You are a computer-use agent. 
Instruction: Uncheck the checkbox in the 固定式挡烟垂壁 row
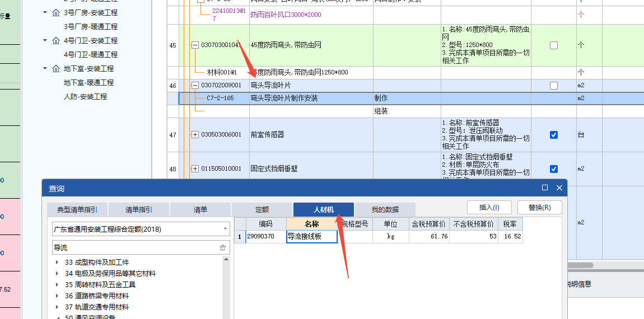[x=554, y=169]
